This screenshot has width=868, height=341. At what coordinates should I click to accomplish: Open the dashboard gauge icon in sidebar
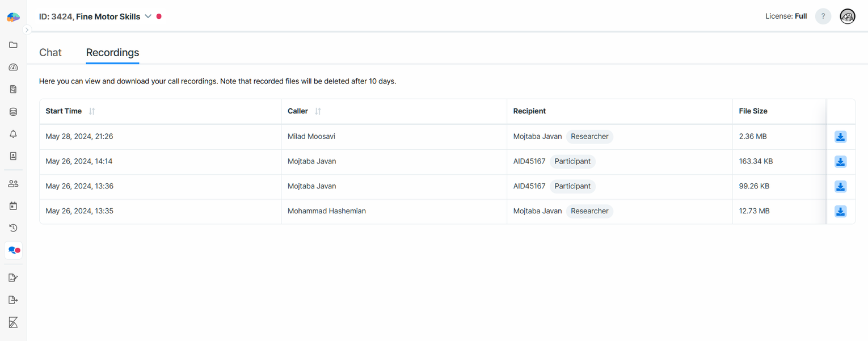(13, 67)
